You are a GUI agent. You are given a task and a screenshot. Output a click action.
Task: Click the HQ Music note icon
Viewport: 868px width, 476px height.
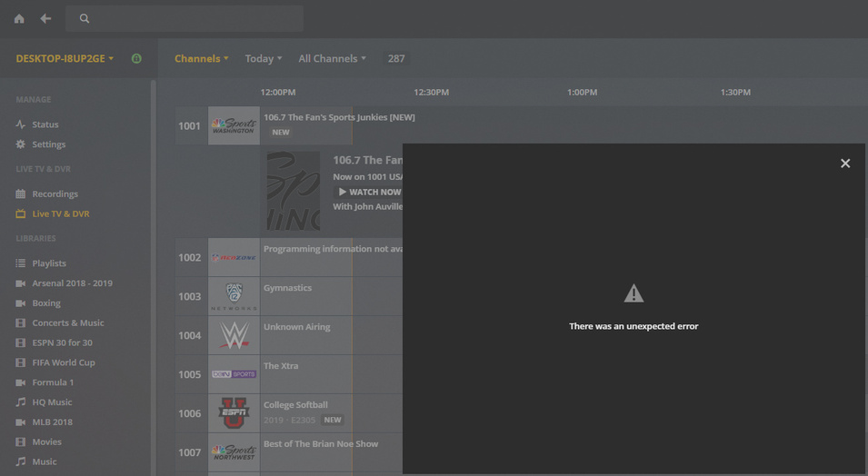pos(21,402)
